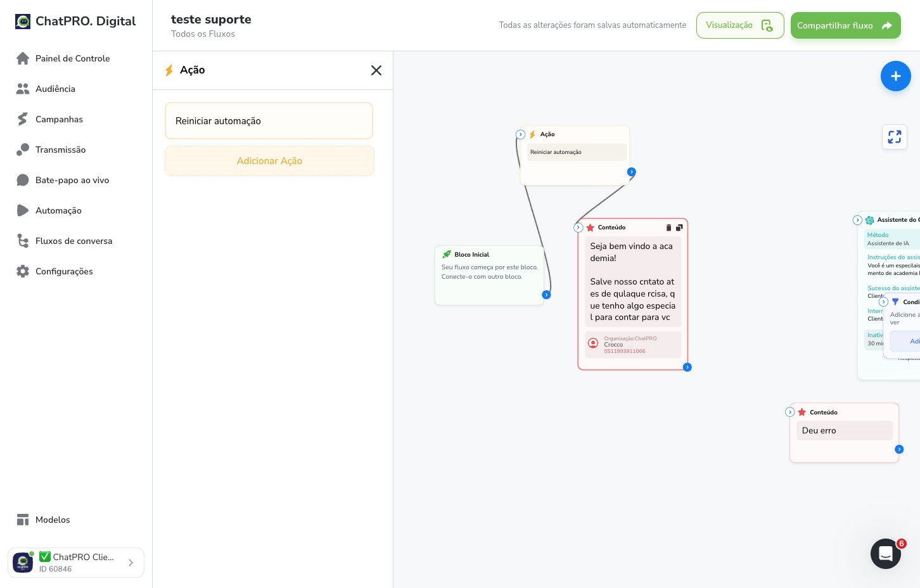Expand the ChatPRO Clie account switcher
The width and height of the screenshot is (920, 588).
tap(76, 563)
